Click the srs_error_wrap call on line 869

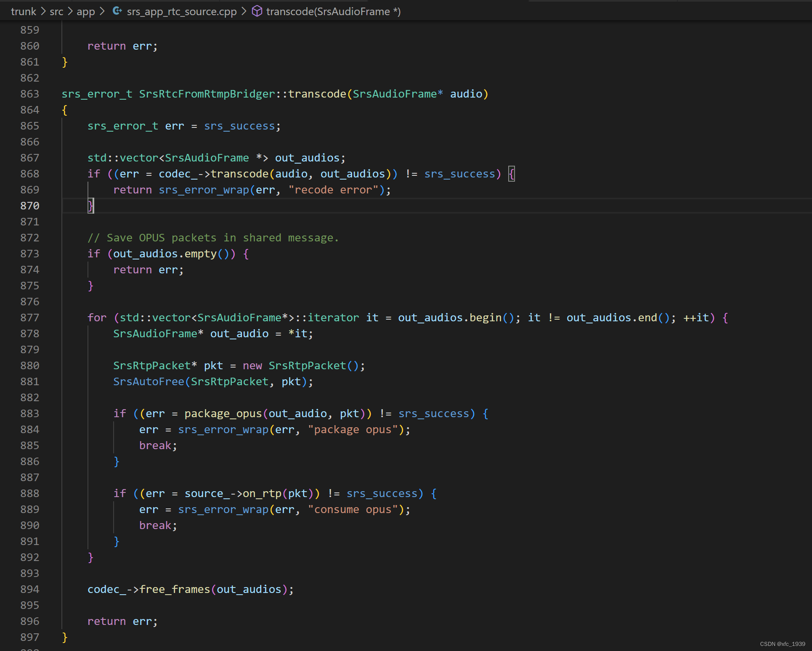[x=204, y=190]
